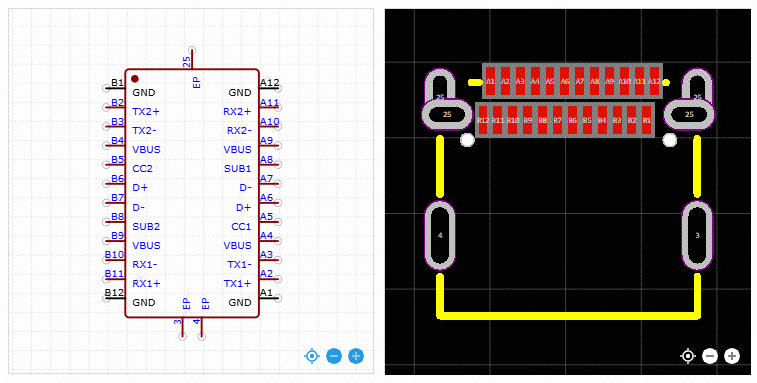The height and width of the screenshot is (383, 757).
Task: Click the schematic recenter target icon
Action: click(x=312, y=356)
